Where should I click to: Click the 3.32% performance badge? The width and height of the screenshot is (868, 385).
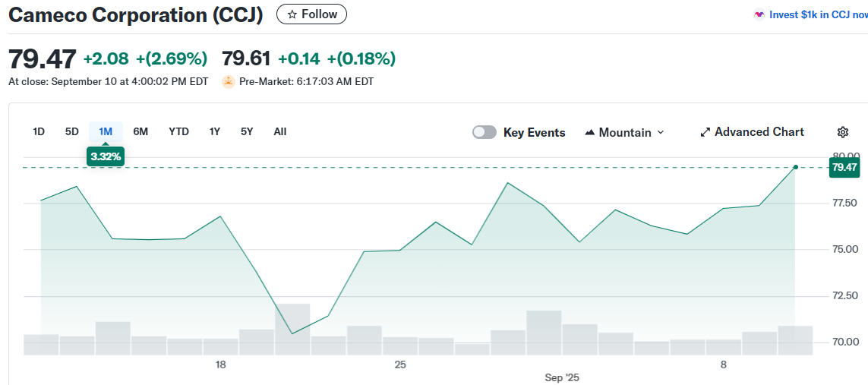tap(106, 156)
